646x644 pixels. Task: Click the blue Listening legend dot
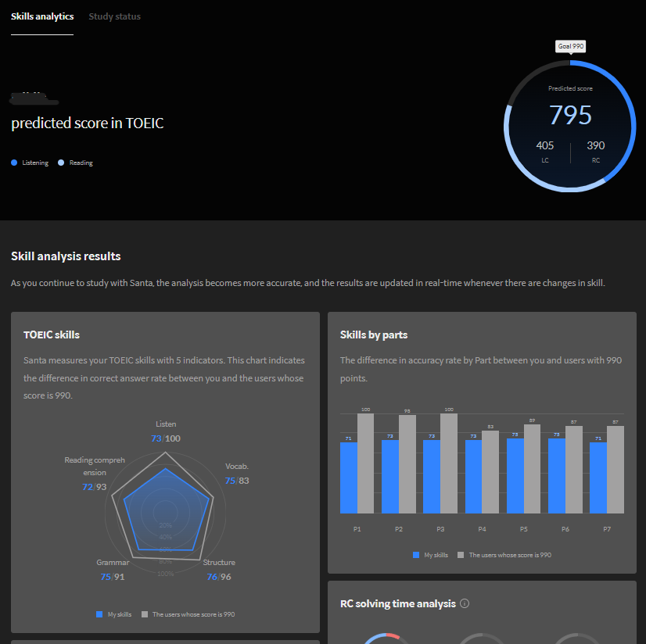click(14, 163)
